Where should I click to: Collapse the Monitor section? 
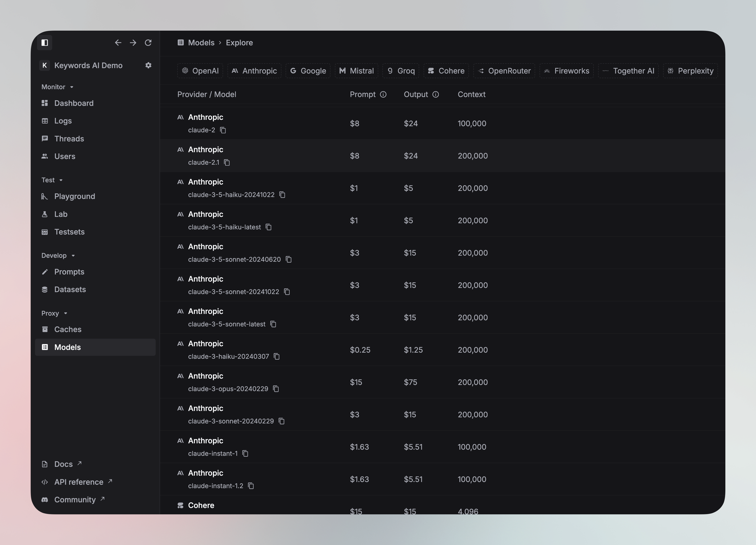click(57, 87)
